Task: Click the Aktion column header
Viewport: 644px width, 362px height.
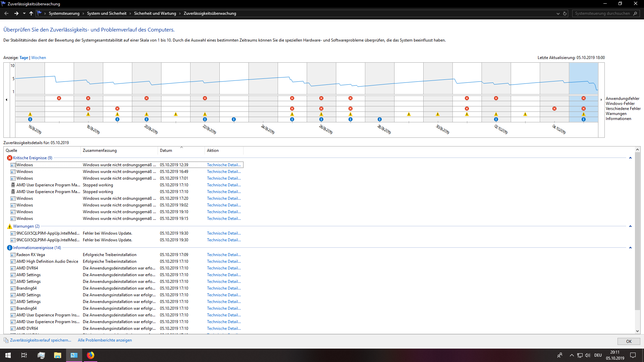Action: [x=224, y=150]
